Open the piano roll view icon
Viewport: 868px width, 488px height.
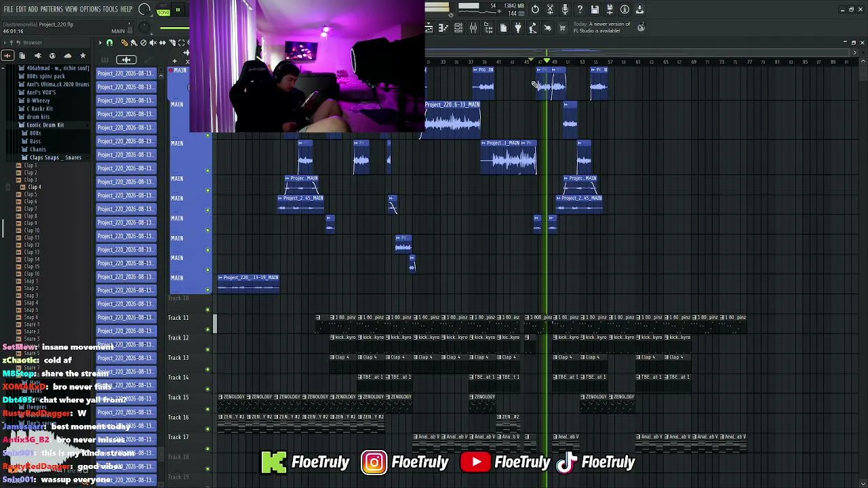click(443, 28)
